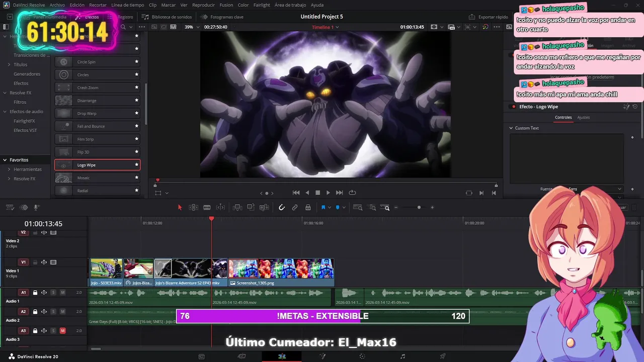The height and width of the screenshot is (362, 644).
Task: Click the star beside Film Strip
Action: click(136, 139)
